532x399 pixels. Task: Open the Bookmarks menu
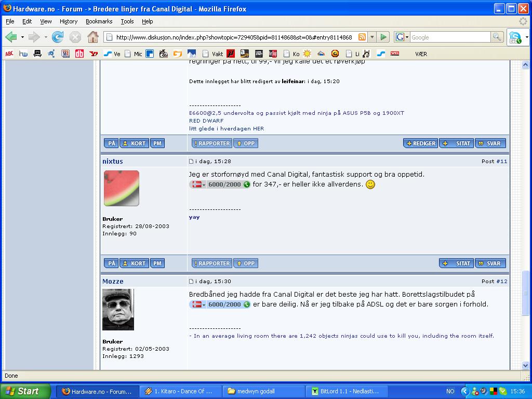click(99, 21)
